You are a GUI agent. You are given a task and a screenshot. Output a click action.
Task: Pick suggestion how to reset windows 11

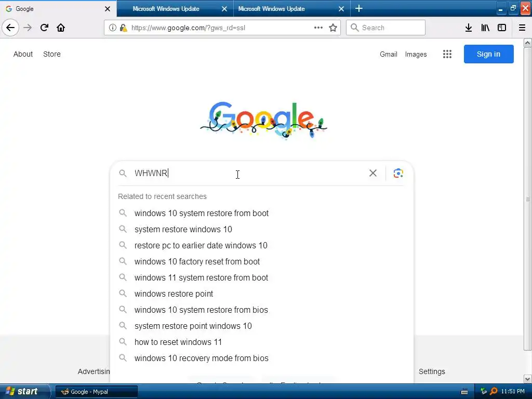tap(262, 342)
